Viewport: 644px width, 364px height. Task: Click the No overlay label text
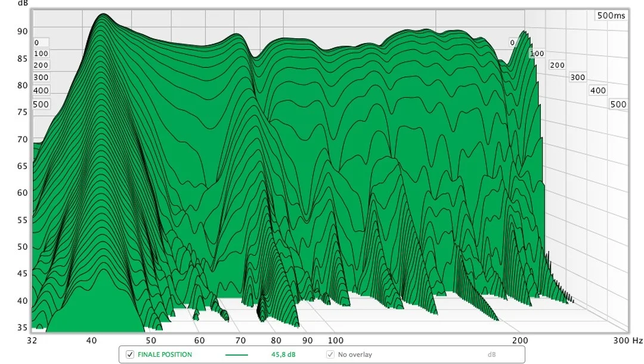(355, 354)
